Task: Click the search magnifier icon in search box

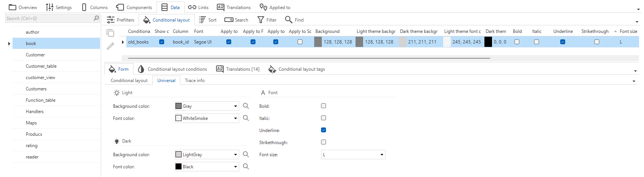Action: (96, 18)
